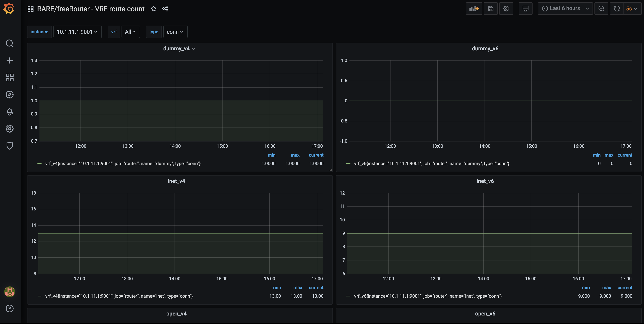Click the save dashboard icon

(491, 9)
